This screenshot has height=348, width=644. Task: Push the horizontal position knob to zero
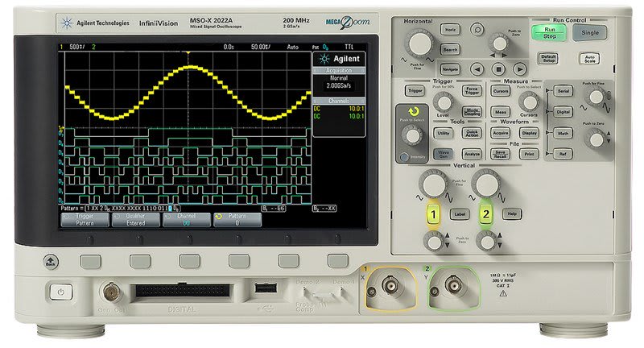499,43
